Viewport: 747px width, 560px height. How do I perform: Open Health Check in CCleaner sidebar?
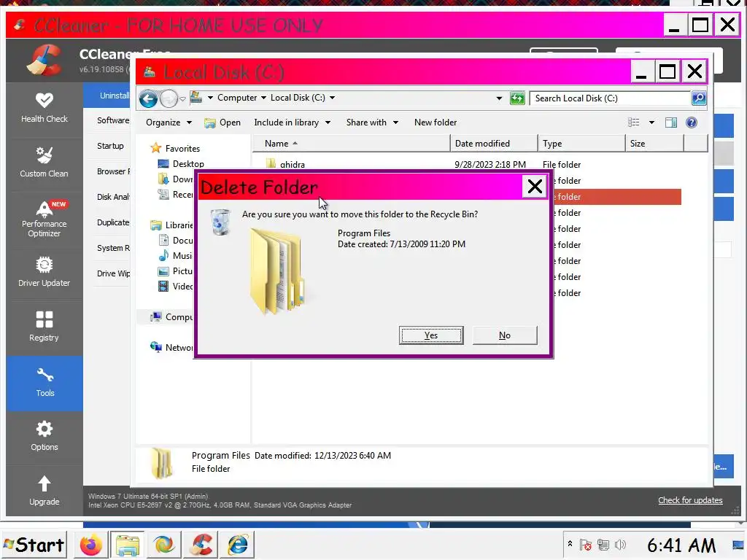[44, 109]
